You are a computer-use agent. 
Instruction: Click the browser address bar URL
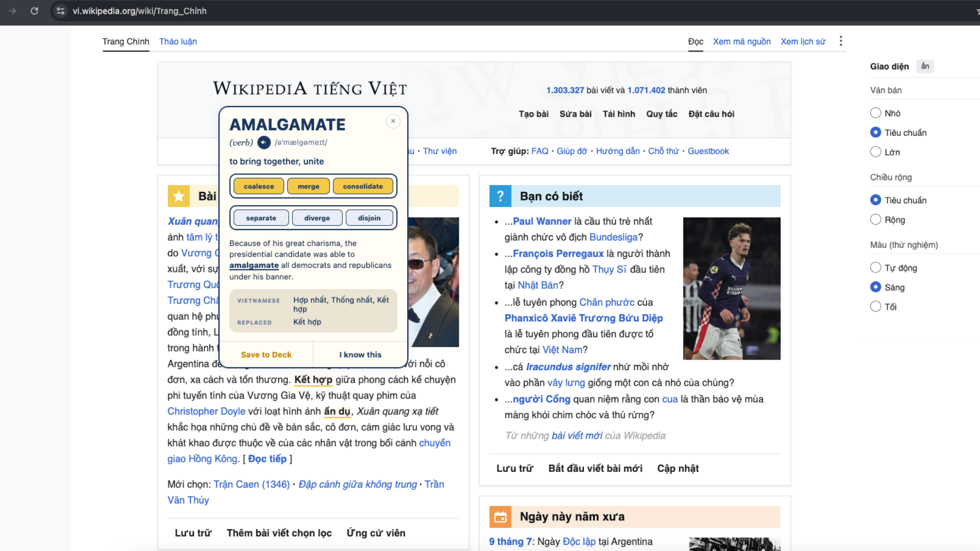point(139,11)
